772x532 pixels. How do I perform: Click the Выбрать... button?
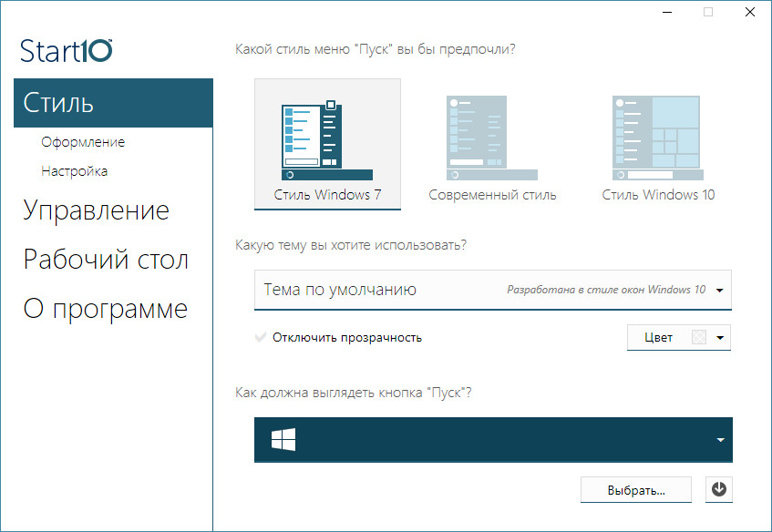[x=635, y=489]
